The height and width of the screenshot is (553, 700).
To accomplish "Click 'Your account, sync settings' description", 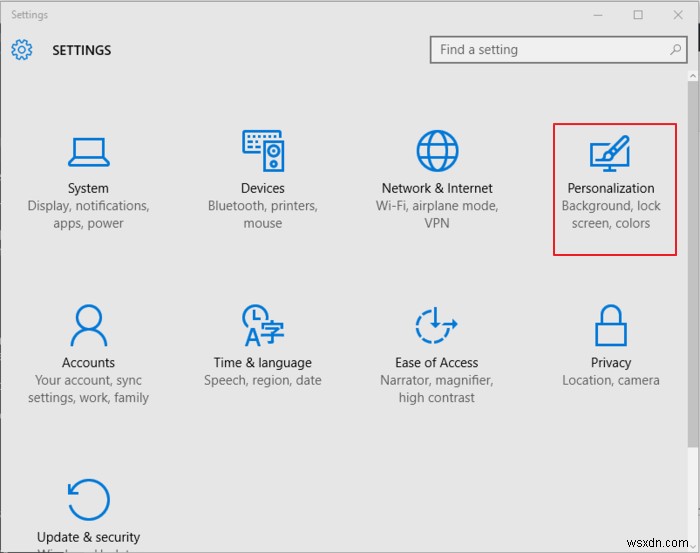I will [88, 389].
